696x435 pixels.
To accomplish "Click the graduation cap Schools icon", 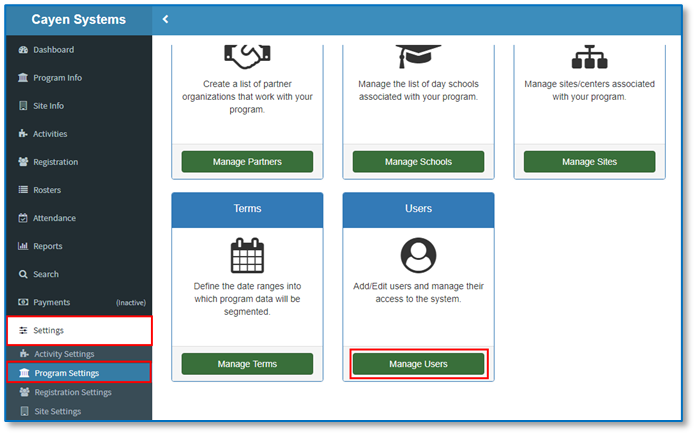I will [418, 56].
